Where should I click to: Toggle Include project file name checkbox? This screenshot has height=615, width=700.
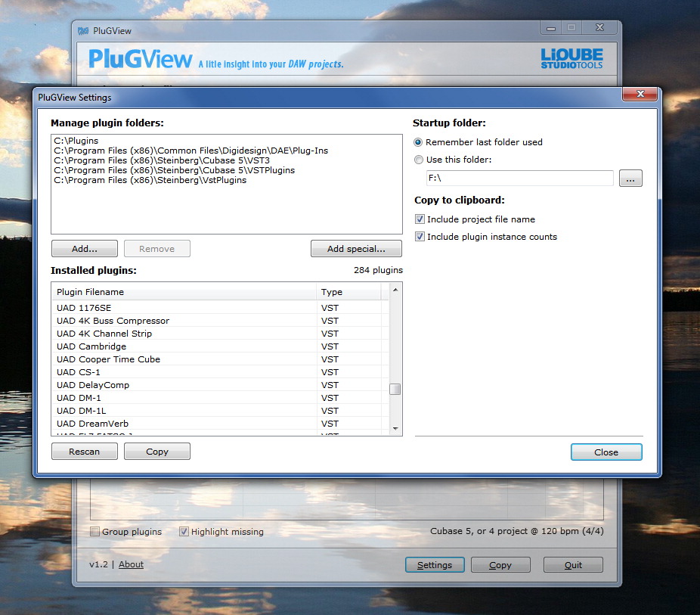[420, 219]
